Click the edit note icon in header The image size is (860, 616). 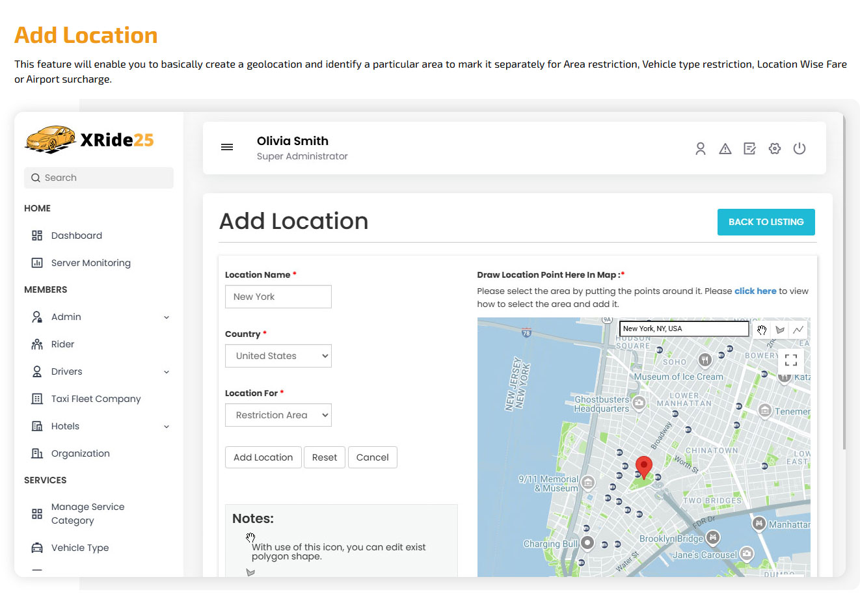pyautogui.click(x=749, y=149)
